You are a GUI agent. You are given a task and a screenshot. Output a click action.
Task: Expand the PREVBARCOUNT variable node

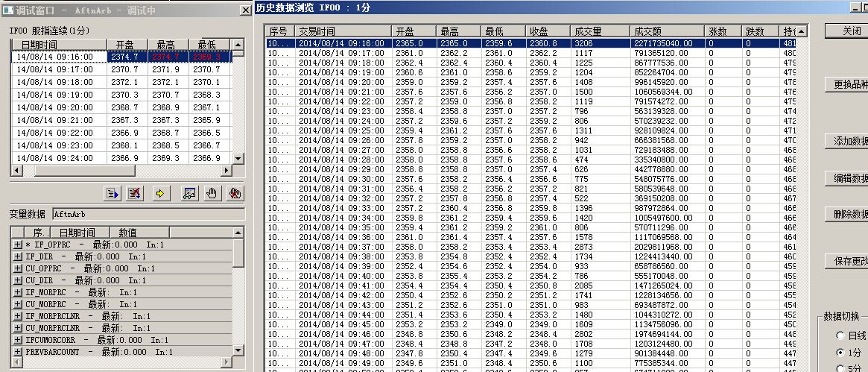click(18, 352)
